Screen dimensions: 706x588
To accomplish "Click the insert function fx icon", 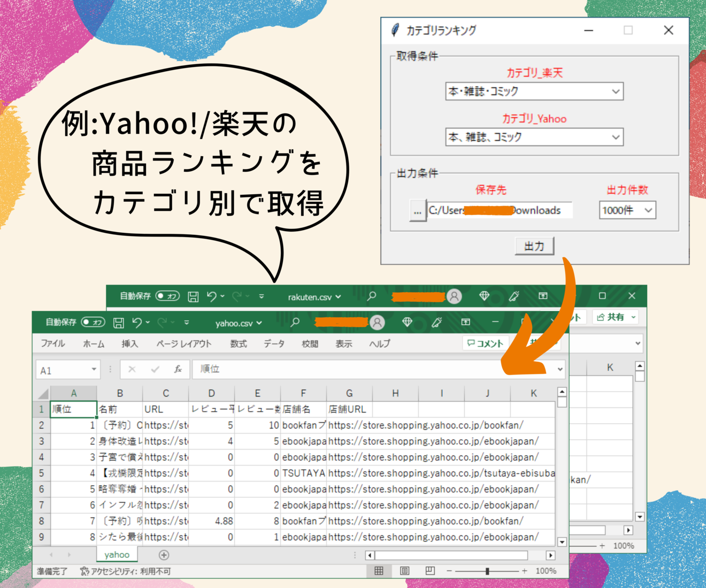I will tap(178, 369).
